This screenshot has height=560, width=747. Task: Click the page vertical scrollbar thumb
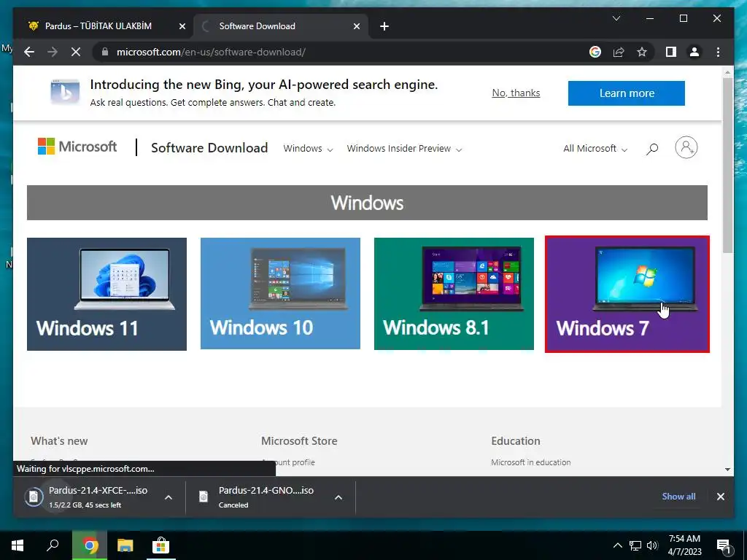click(x=727, y=164)
